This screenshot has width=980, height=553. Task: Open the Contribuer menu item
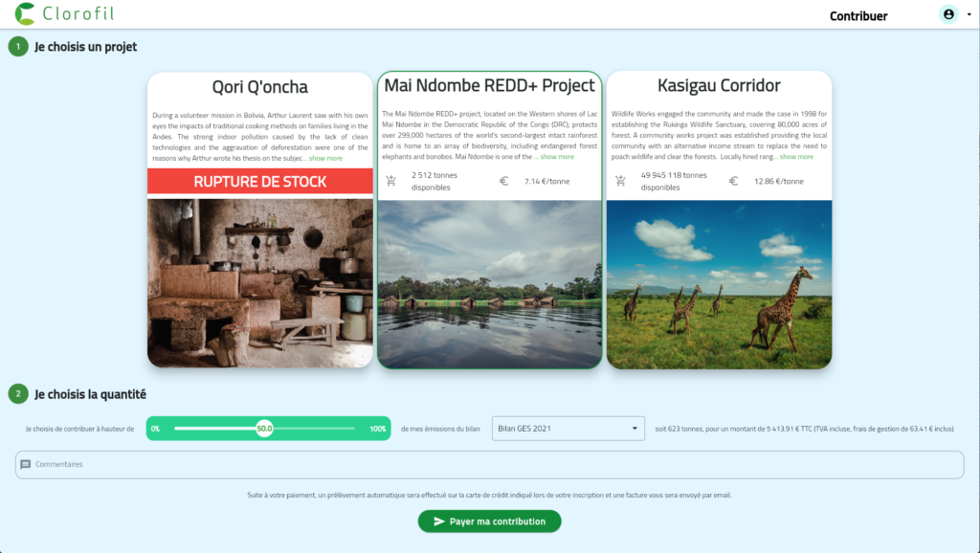pos(858,16)
